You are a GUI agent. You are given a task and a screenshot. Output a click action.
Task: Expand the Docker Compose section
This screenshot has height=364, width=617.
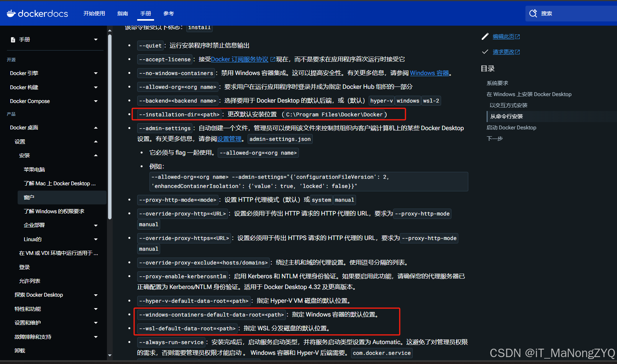point(96,101)
